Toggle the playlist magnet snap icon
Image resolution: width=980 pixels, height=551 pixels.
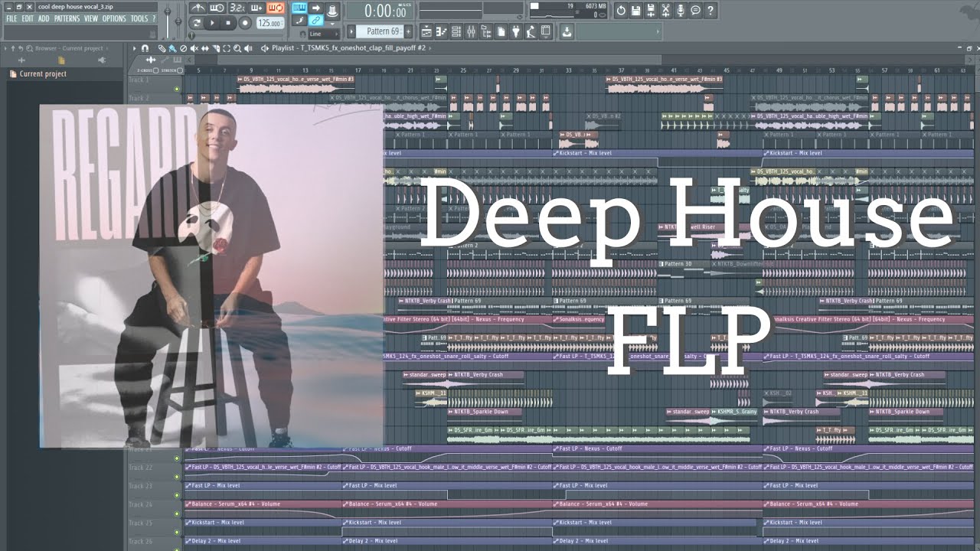click(x=145, y=48)
